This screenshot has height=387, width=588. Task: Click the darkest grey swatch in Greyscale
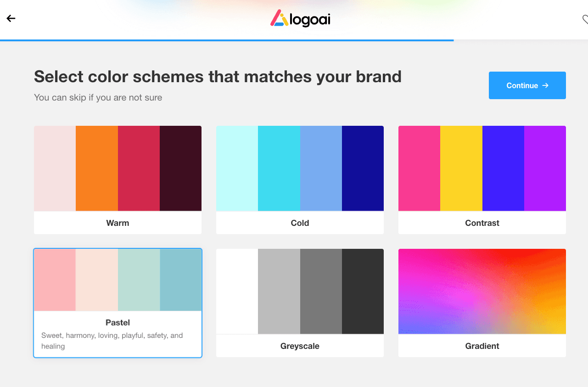pos(363,292)
